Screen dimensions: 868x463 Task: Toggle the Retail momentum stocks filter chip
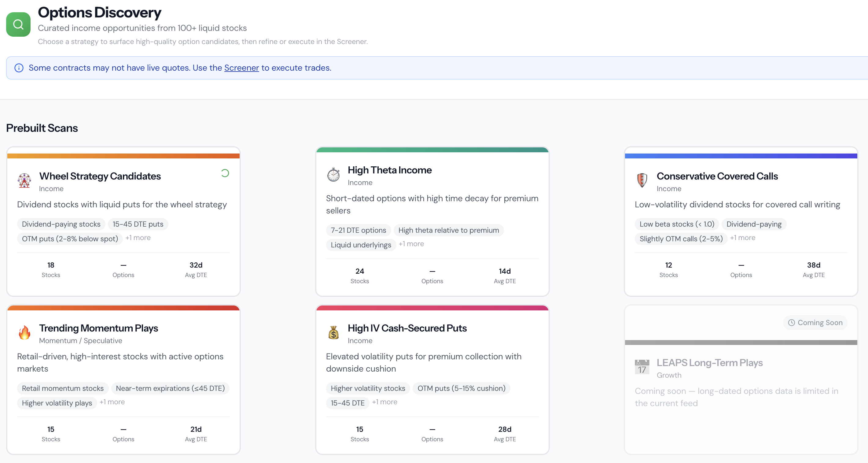[x=63, y=388]
